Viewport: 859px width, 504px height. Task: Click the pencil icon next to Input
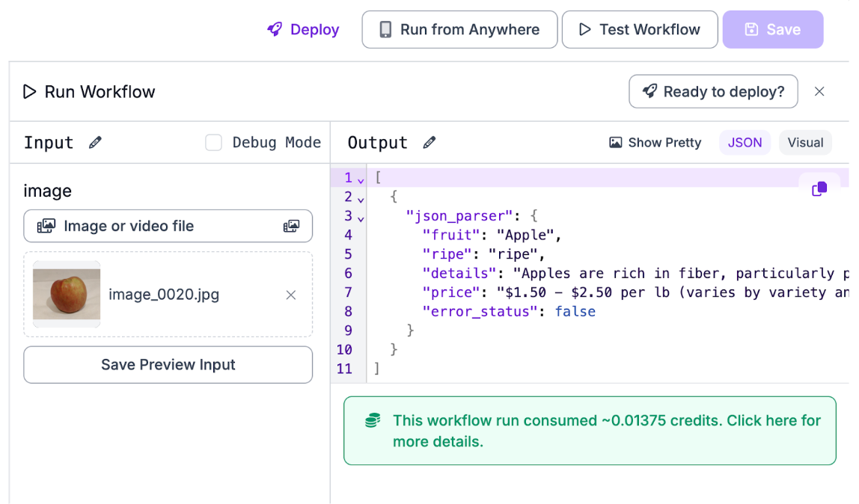coord(95,143)
